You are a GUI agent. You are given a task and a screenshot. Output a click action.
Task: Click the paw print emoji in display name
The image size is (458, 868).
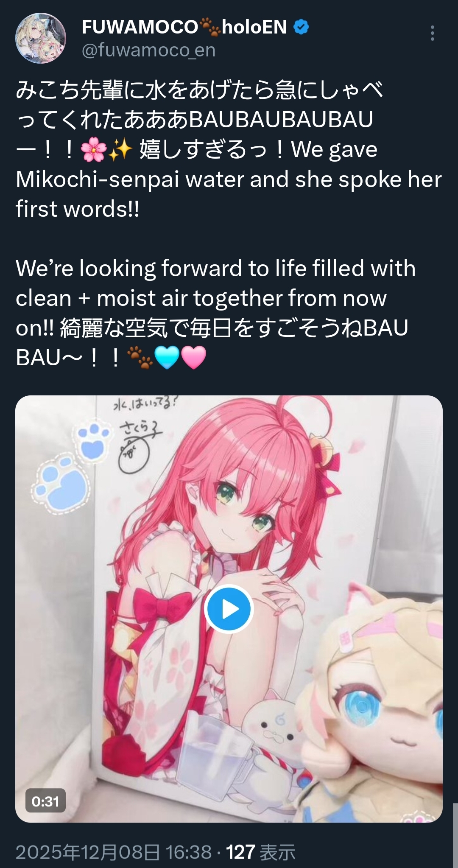[x=210, y=27]
